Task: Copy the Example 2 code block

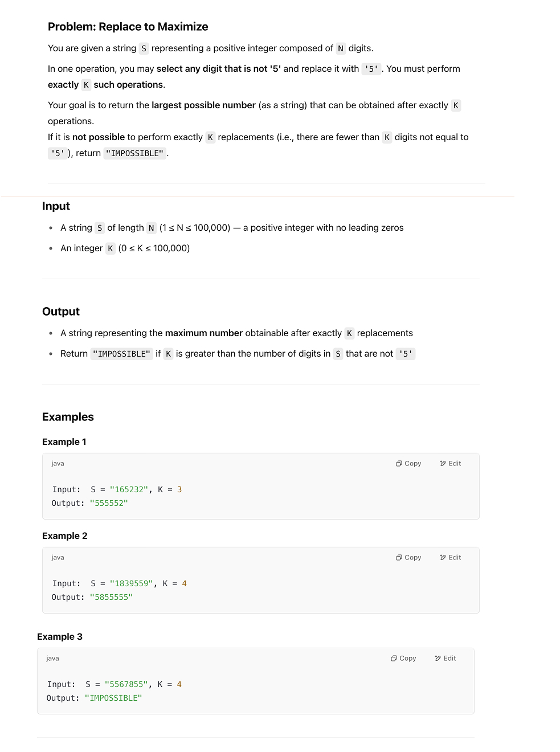Action: [x=408, y=558]
